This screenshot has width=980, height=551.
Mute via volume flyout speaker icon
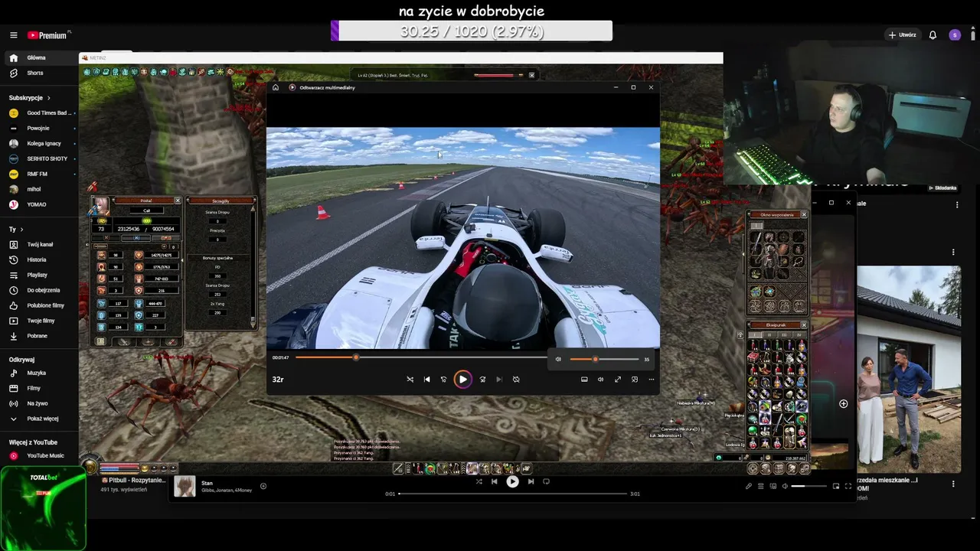point(558,359)
